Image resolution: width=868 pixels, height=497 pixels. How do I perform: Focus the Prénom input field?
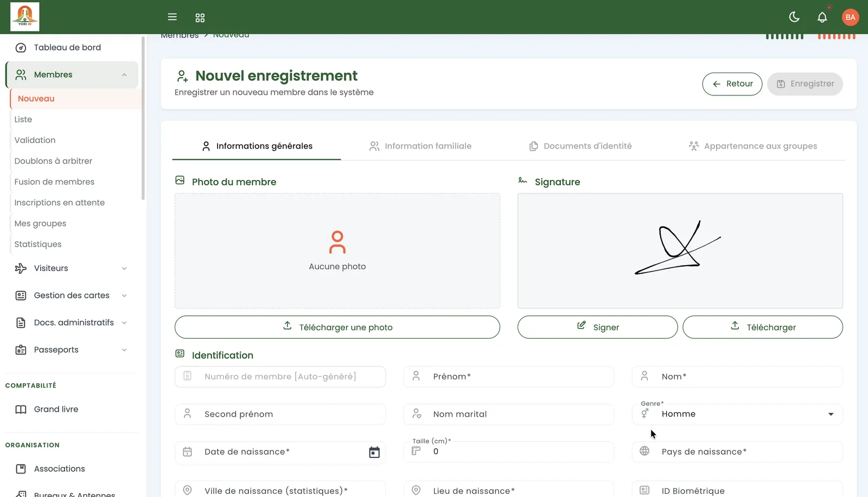(508, 377)
